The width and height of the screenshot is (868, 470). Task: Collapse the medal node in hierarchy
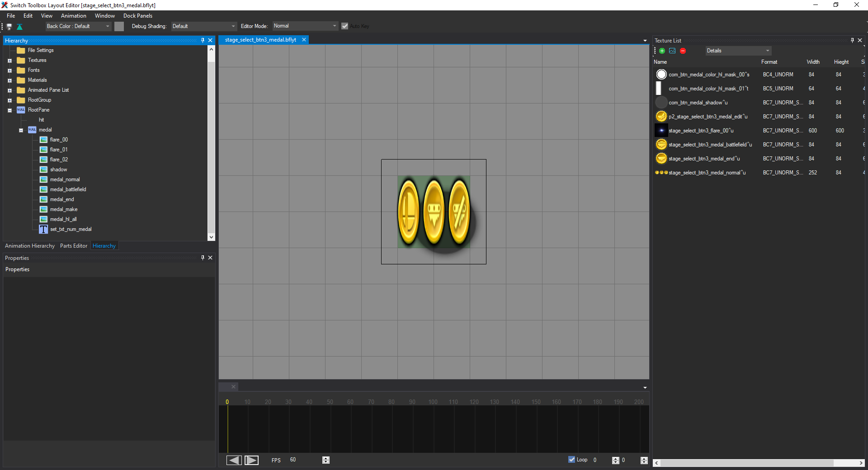(x=21, y=130)
